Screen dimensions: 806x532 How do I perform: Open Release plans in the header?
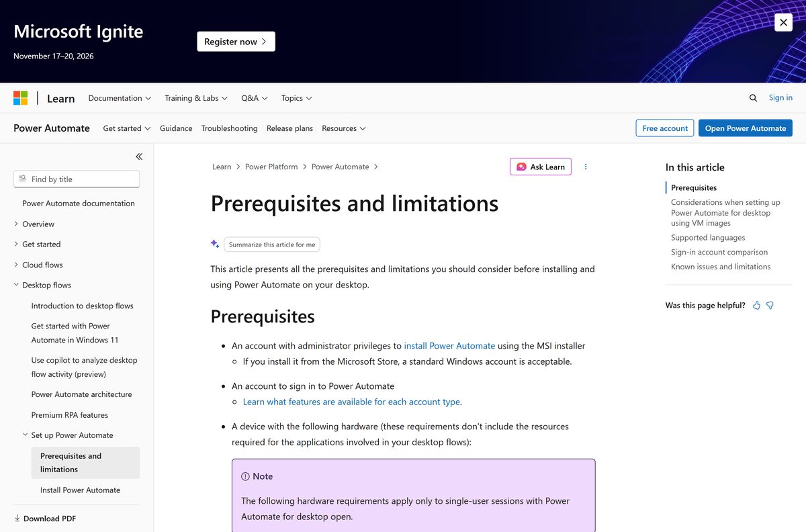click(x=289, y=128)
